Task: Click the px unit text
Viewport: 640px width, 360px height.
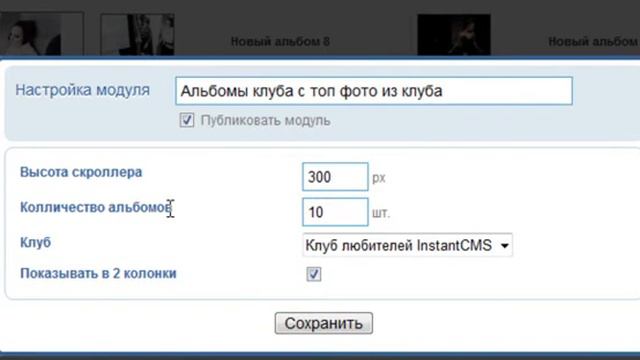Action: (379, 178)
